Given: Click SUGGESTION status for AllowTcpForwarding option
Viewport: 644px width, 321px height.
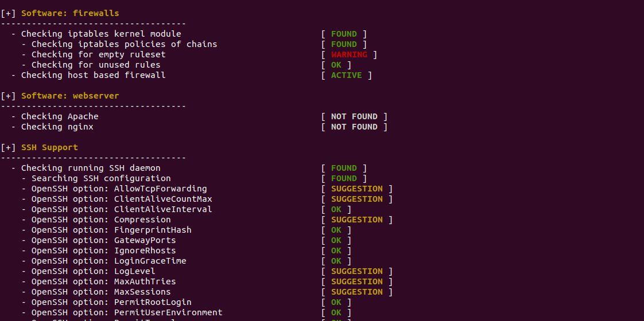Looking at the screenshot, I should (357, 189).
